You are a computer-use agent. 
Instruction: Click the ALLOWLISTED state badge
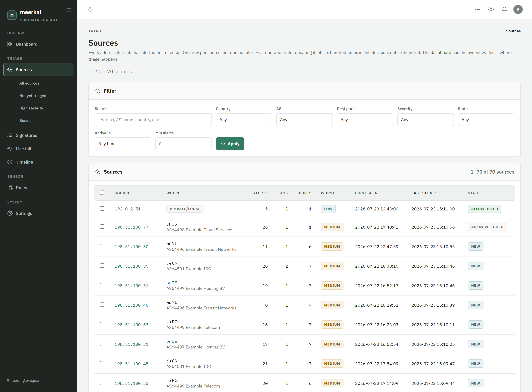pos(484,209)
